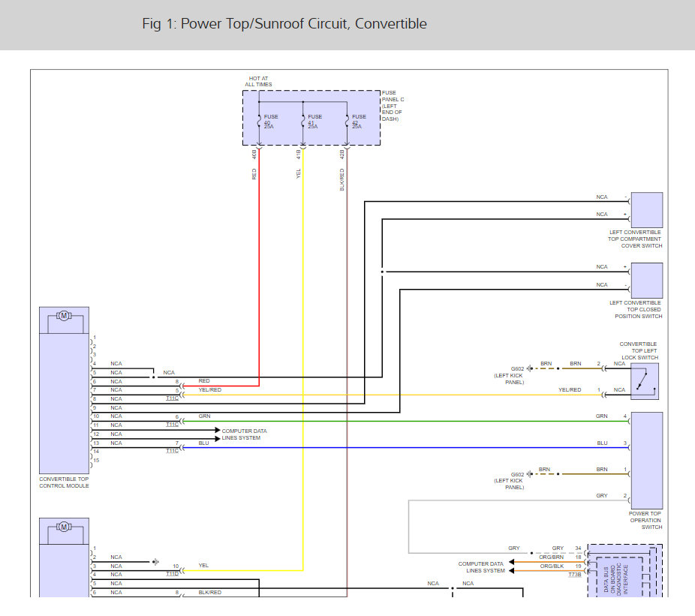Click upper arrow pointing to Computer Data Lines System
Image resolution: width=695 pixels, height=616 pixels.
click(217, 431)
